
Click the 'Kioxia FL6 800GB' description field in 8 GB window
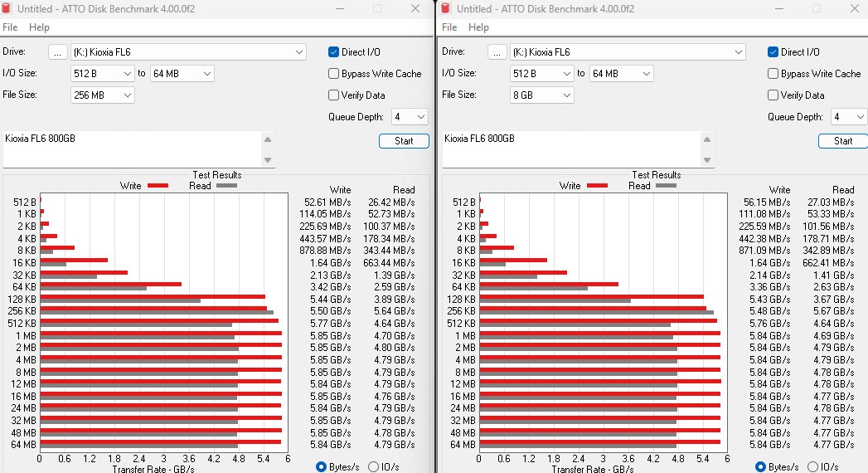(572, 149)
